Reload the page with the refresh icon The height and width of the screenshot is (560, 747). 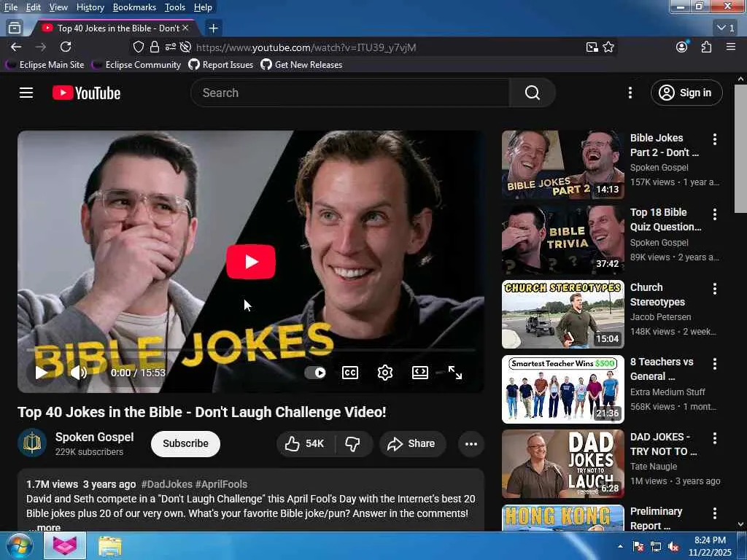tap(66, 47)
